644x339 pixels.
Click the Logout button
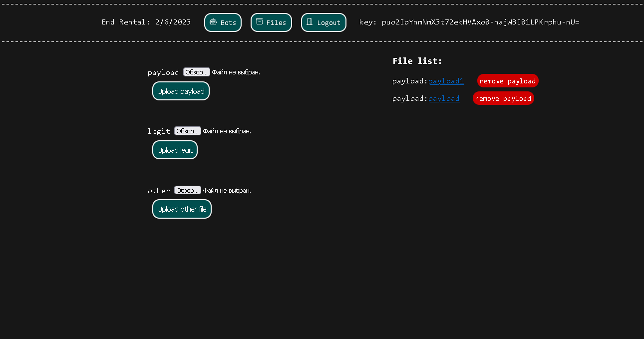tap(323, 22)
